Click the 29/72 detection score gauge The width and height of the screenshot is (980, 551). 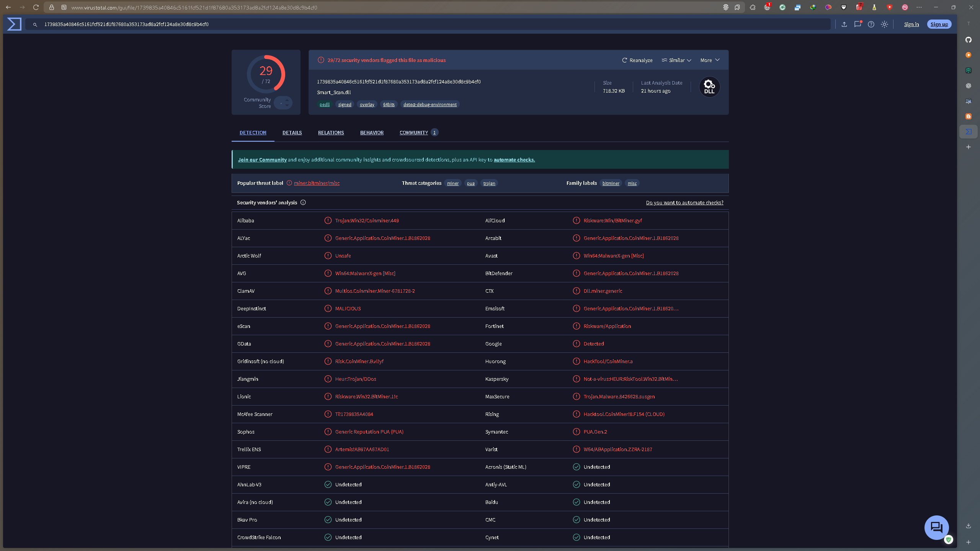[266, 74]
